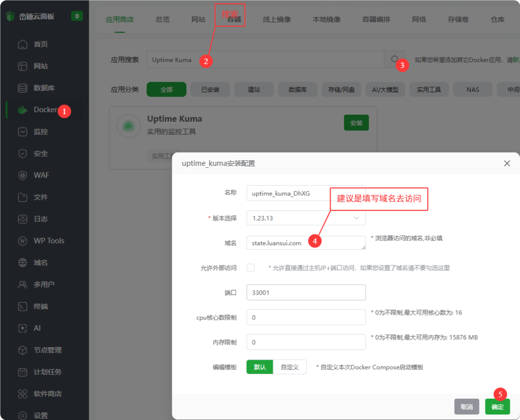520x420 pixels.
Task: Filter apps by 存储/网盘 category
Action: click(342, 89)
